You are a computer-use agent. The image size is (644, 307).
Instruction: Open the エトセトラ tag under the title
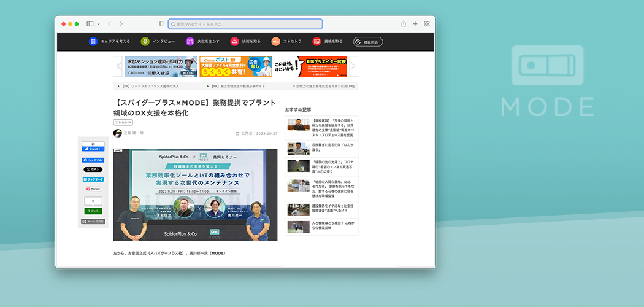click(123, 123)
